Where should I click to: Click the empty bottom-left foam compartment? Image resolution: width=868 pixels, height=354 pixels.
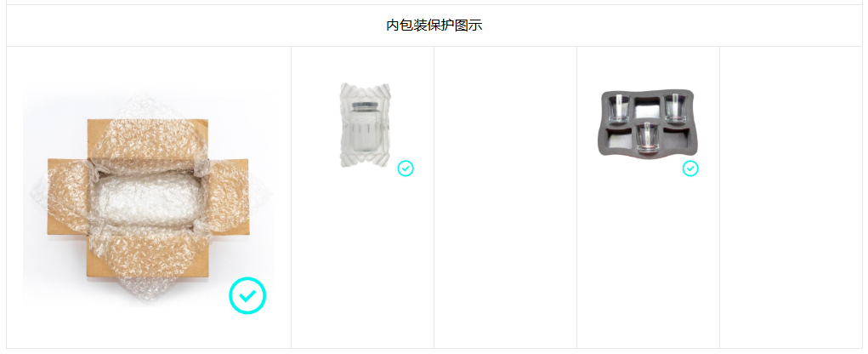pyautogui.click(x=620, y=139)
